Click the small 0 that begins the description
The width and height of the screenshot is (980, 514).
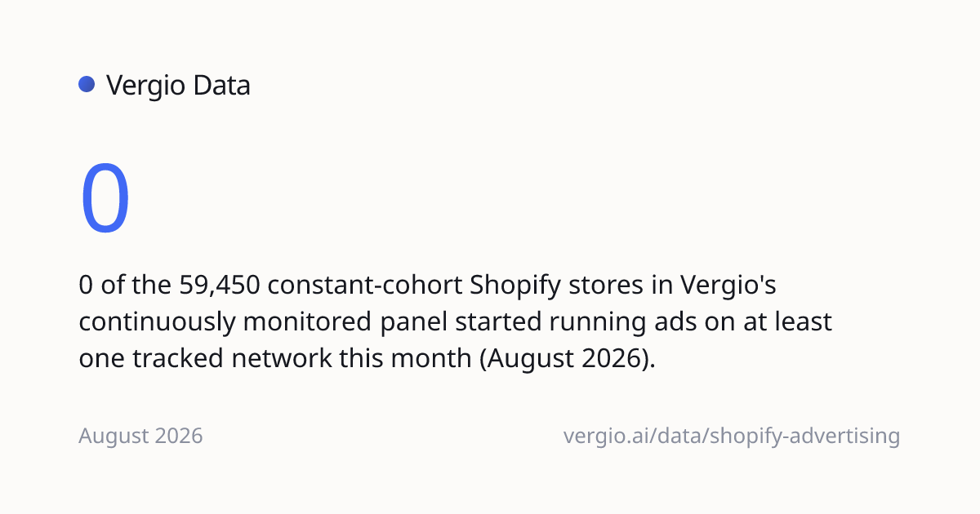86,286
